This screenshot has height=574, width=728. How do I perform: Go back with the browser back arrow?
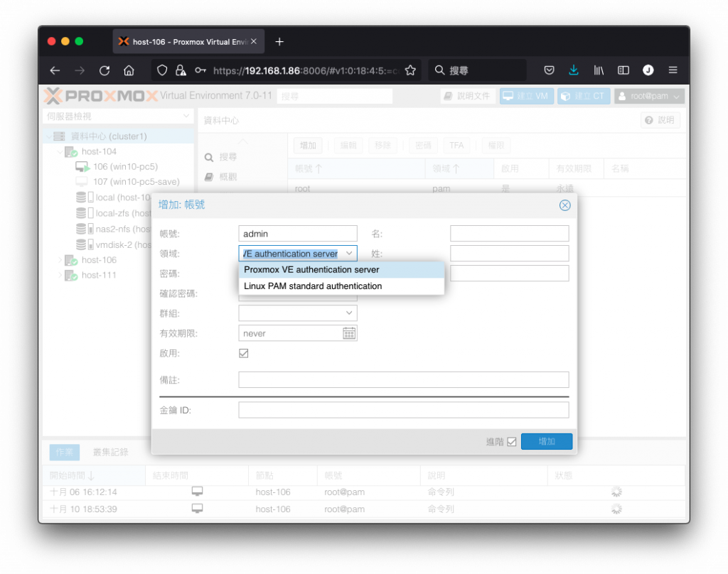click(55, 70)
